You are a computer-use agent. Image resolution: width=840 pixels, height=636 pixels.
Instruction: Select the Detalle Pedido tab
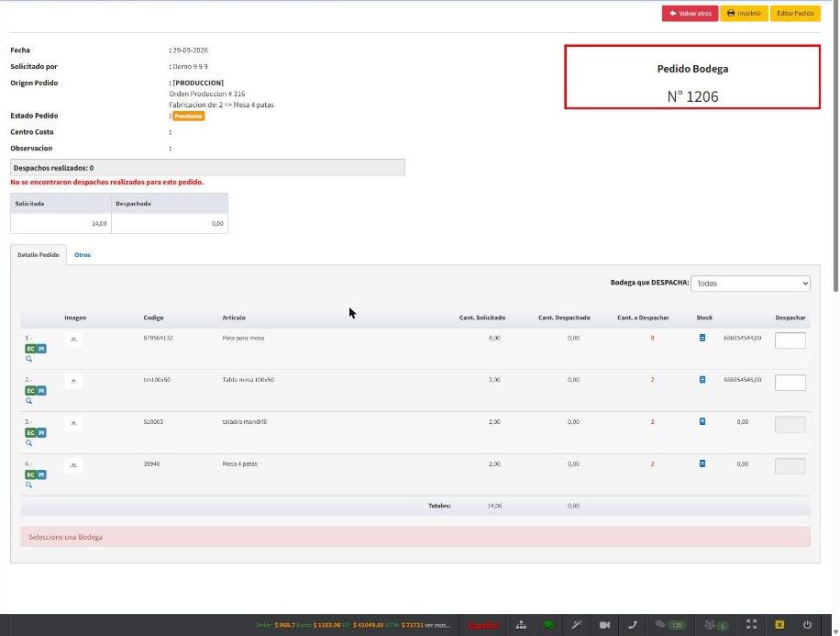pos(39,255)
